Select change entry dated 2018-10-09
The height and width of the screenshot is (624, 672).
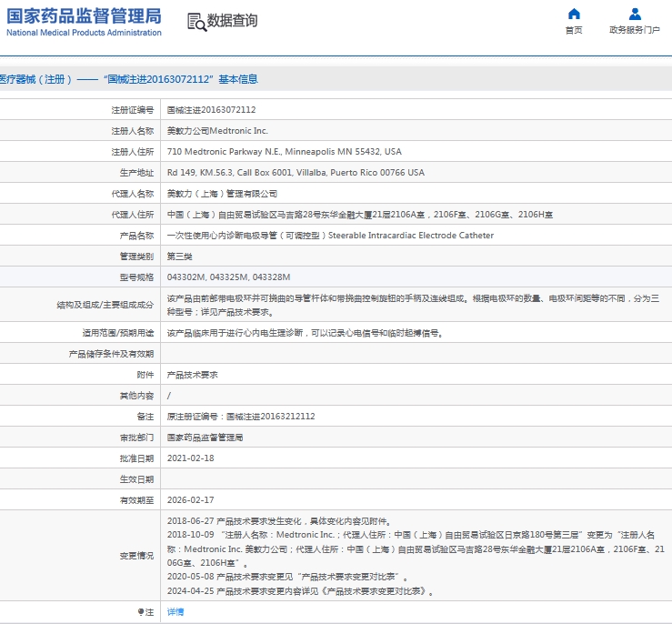pyautogui.click(x=416, y=549)
